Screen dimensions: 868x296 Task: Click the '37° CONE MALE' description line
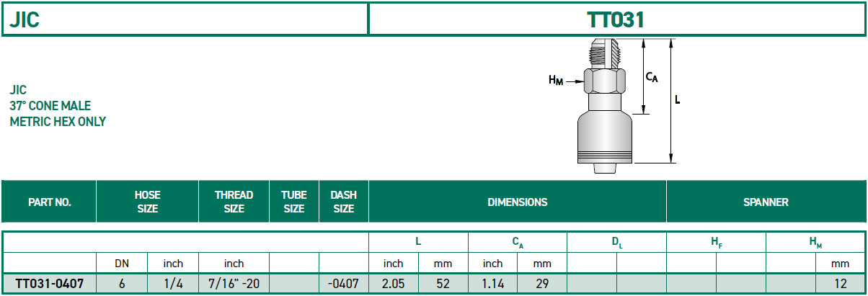[50, 106]
